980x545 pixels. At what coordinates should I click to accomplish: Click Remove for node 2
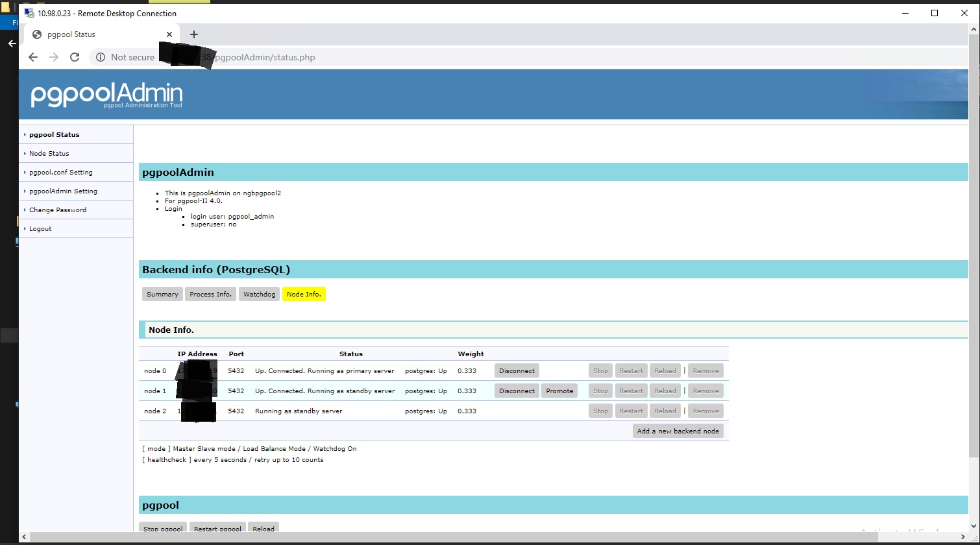[x=705, y=411]
